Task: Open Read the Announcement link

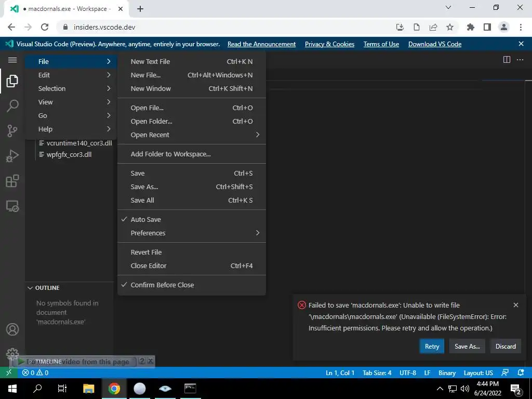Action: pos(262,44)
